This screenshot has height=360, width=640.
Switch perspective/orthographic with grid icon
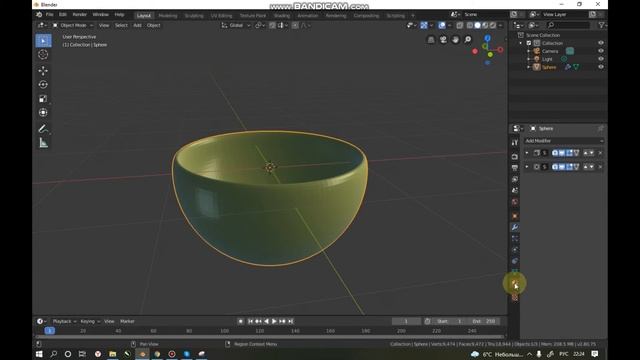(431, 40)
